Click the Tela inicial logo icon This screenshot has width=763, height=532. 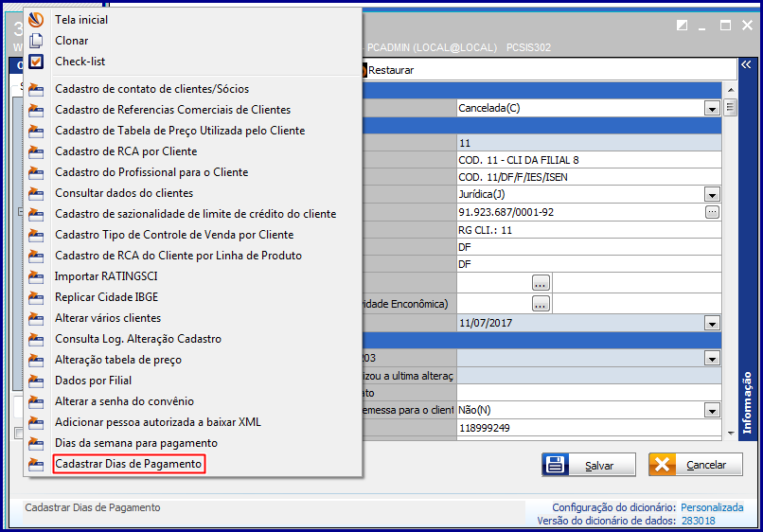point(36,20)
